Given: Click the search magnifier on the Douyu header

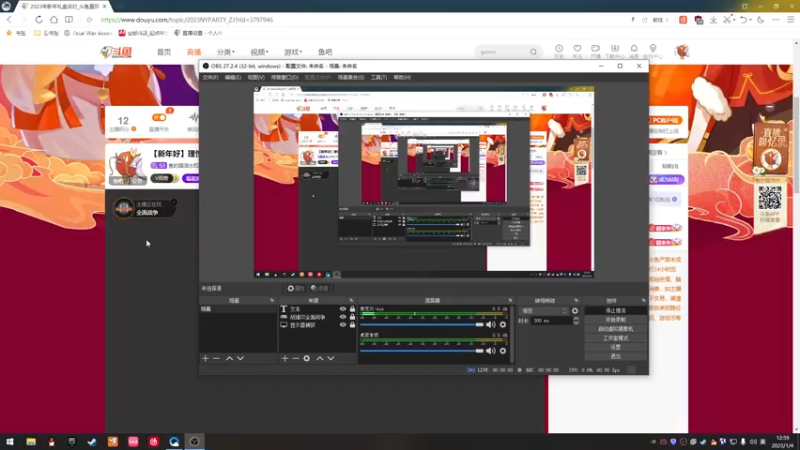Looking at the screenshot, I should tap(533, 52).
